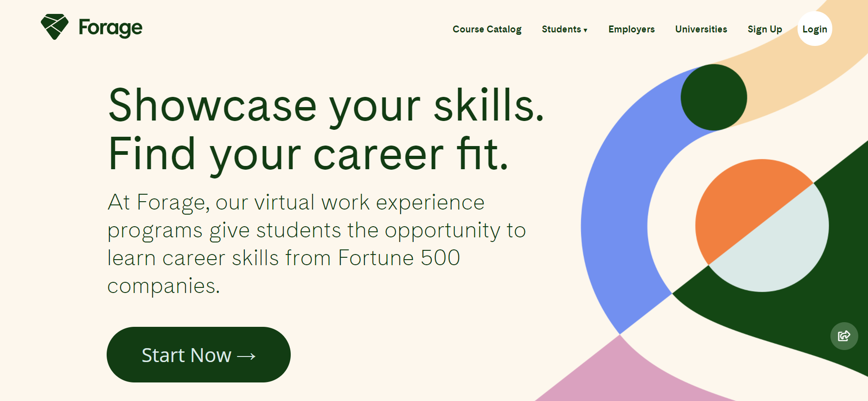Navigate to the Universities link

pos(701,29)
